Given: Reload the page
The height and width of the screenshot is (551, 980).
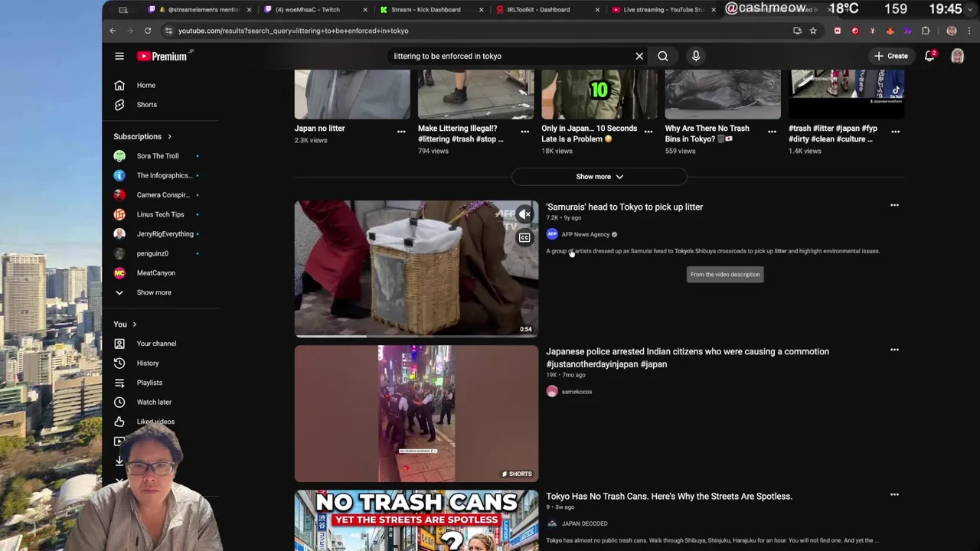Looking at the screenshot, I should click(148, 31).
